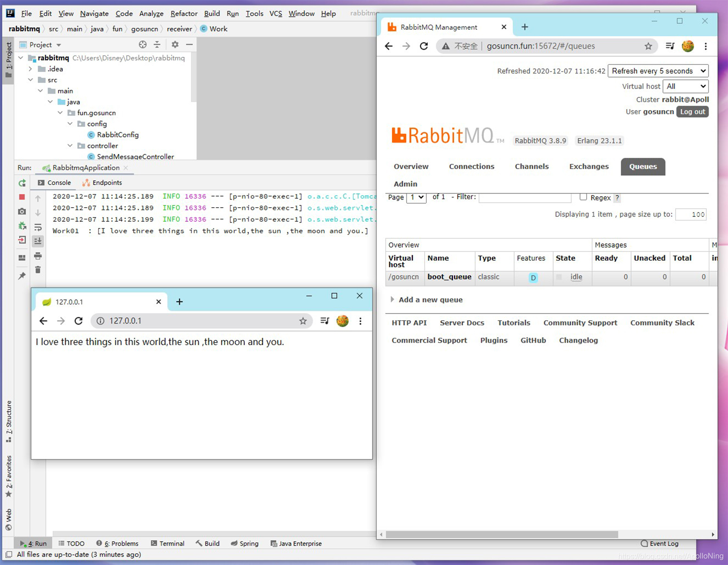Screen dimensions: 728x565
Task: Clear console with the trash icon
Action: [x=38, y=270]
